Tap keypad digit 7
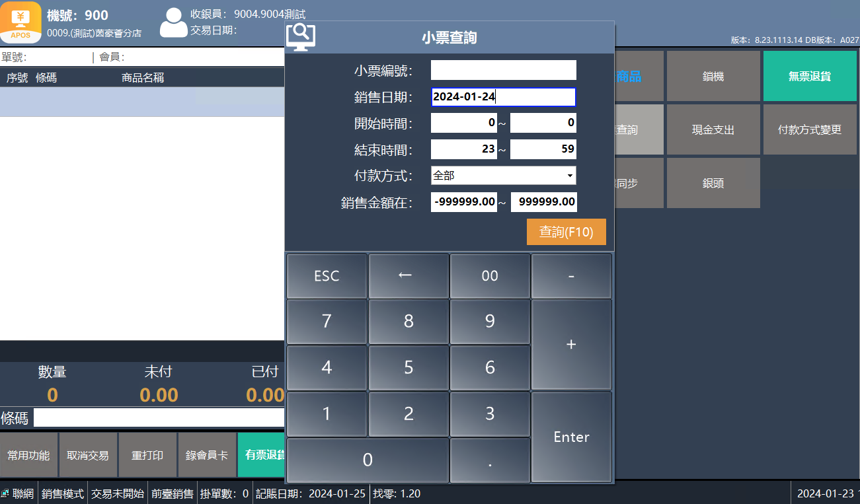860x504 pixels. tap(327, 322)
